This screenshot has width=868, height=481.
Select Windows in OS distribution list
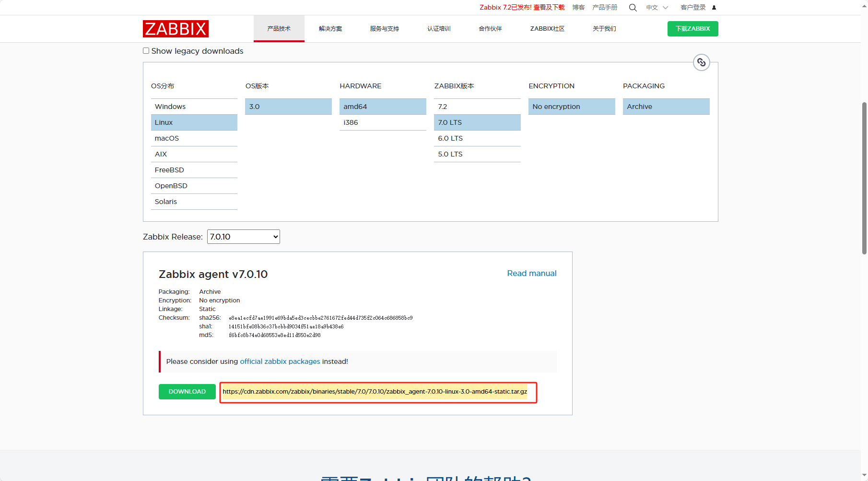click(x=194, y=107)
